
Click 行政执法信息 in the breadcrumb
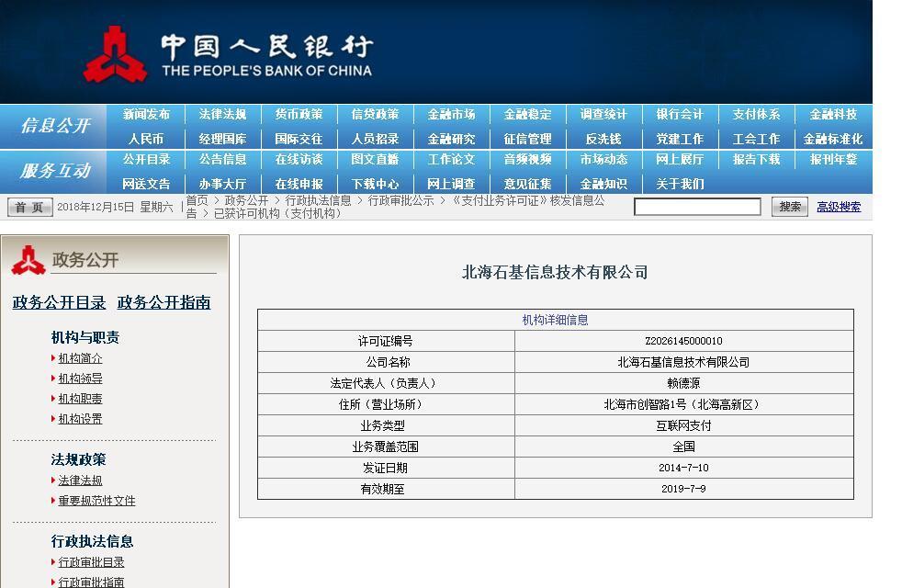pos(318,200)
